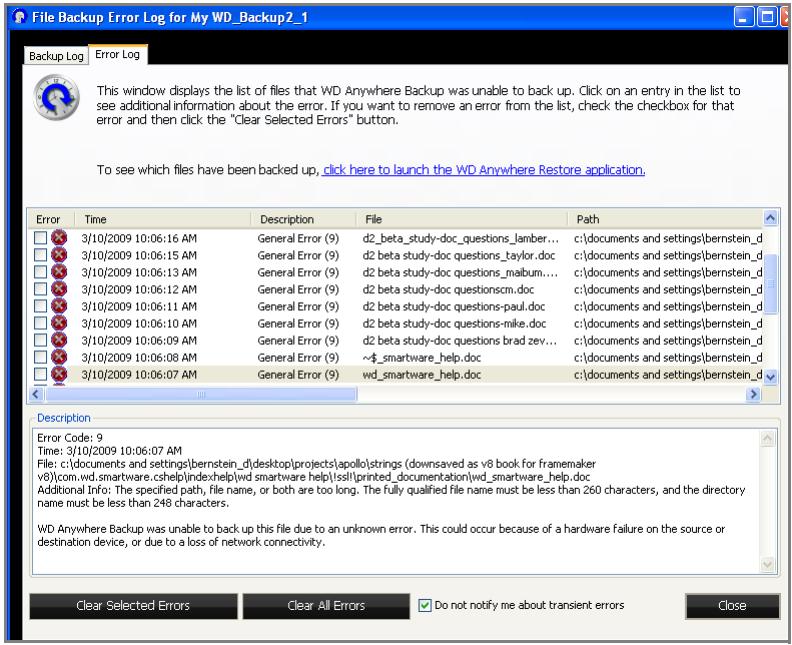Image resolution: width=792 pixels, height=645 pixels.
Task: Click the horizontal scrollbar left arrow
Action: (x=36, y=394)
